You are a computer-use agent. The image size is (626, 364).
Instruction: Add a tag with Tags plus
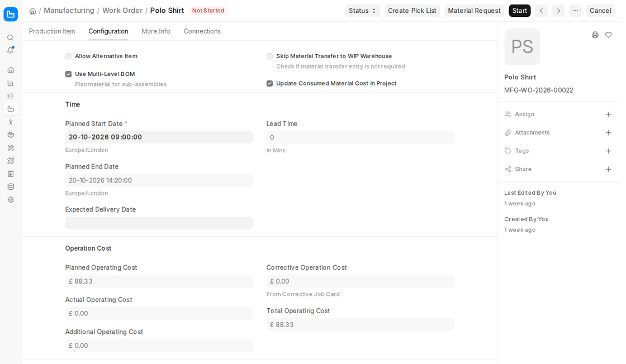click(x=609, y=151)
